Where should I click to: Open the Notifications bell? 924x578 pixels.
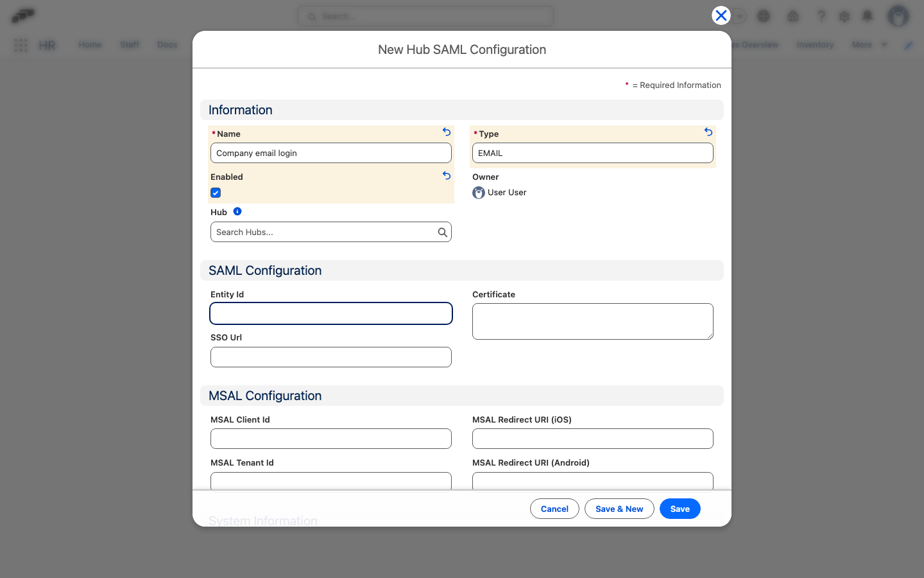point(868,16)
